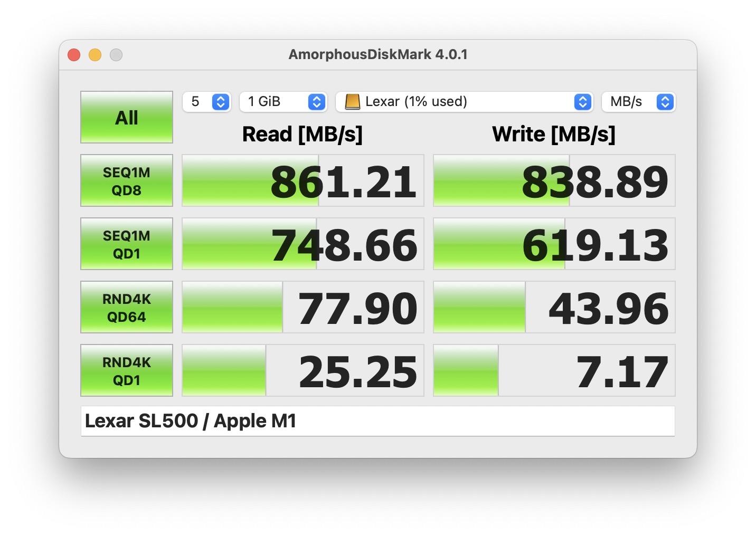Change units in MB/s dropdown

(x=639, y=102)
